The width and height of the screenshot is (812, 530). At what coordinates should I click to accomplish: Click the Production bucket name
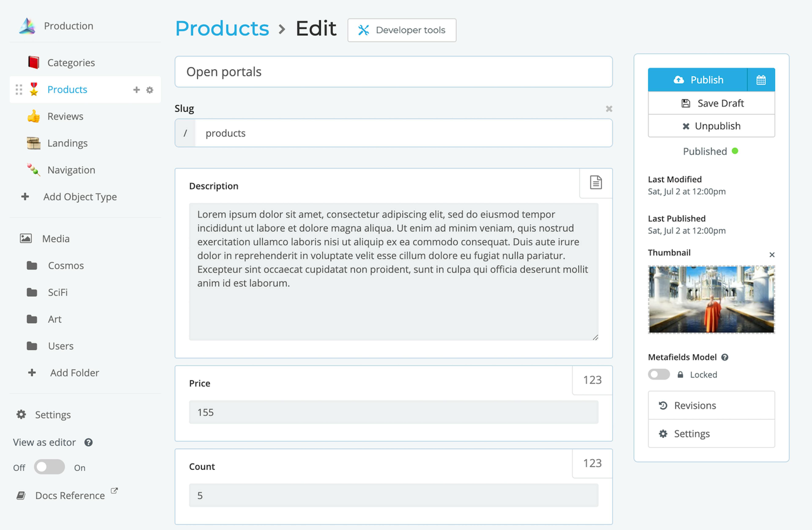[69, 26]
